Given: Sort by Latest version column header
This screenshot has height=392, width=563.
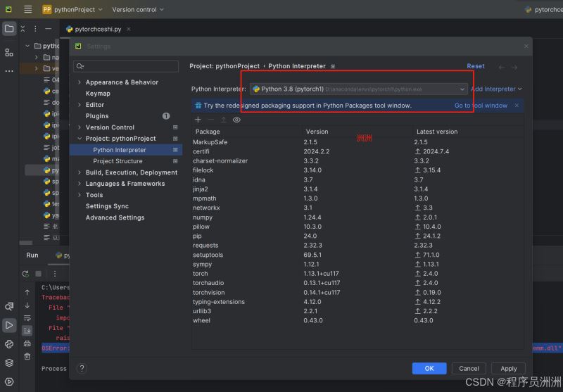Looking at the screenshot, I should (x=468, y=132).
